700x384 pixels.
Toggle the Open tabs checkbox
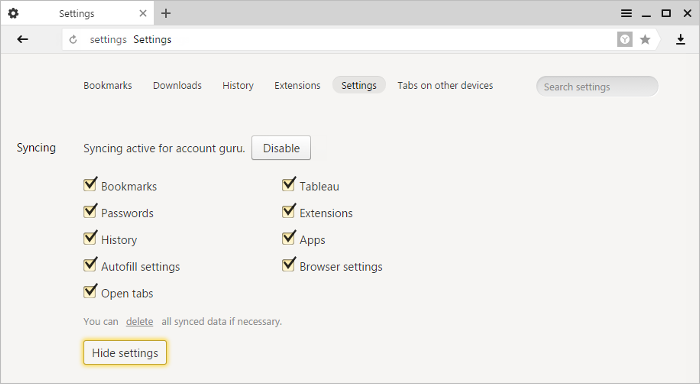click(90, 292)
